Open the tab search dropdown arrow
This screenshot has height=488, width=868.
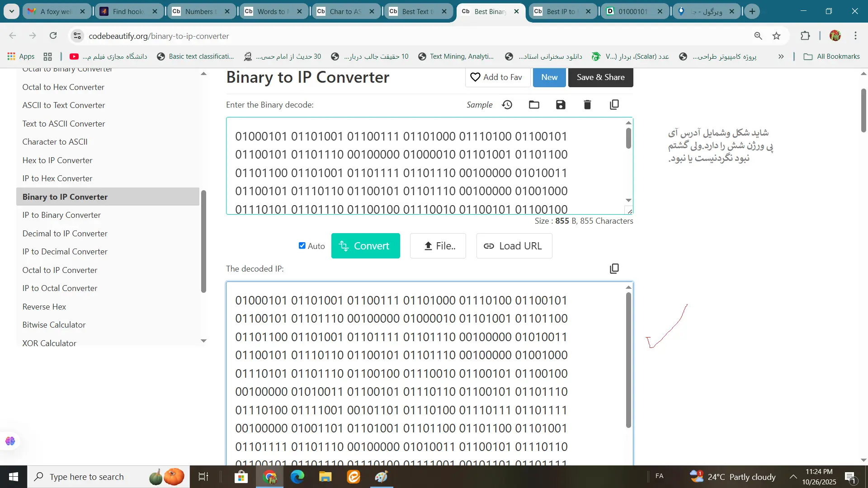[11, 11]
